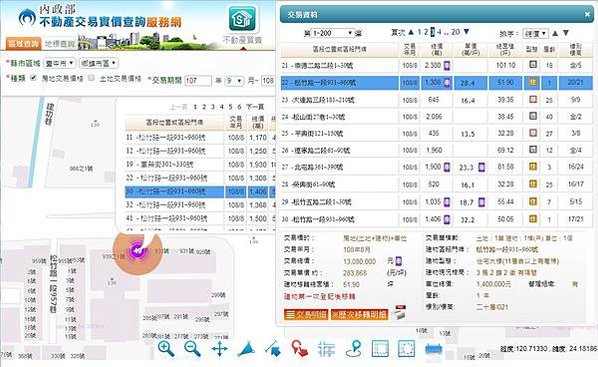Select popup list row 41 with price 1,500
The width and height of the screenshot is (598, 367).
coord(200,219)
